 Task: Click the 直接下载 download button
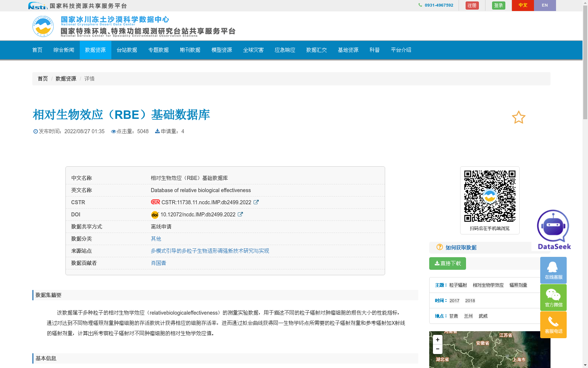(x=448, y=263)
